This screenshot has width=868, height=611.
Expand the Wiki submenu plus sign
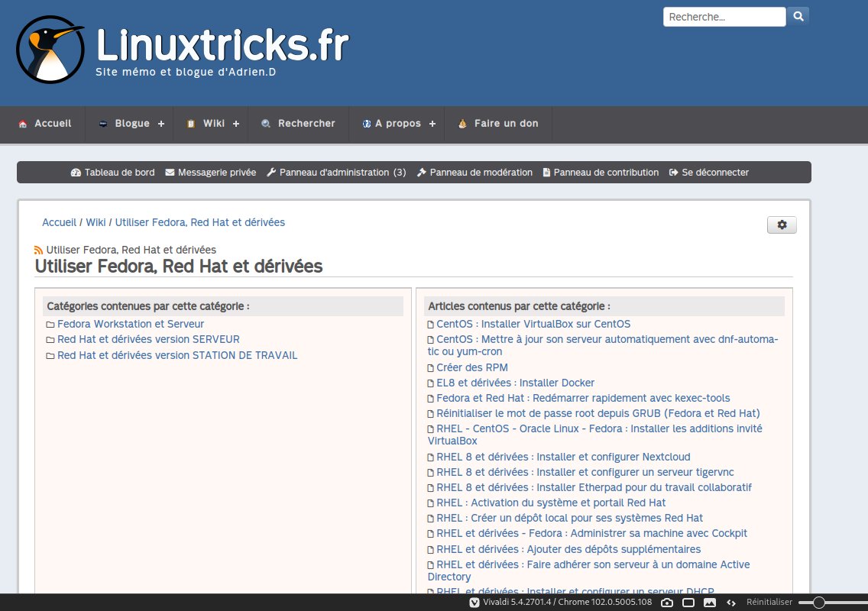tap(236, 124)
